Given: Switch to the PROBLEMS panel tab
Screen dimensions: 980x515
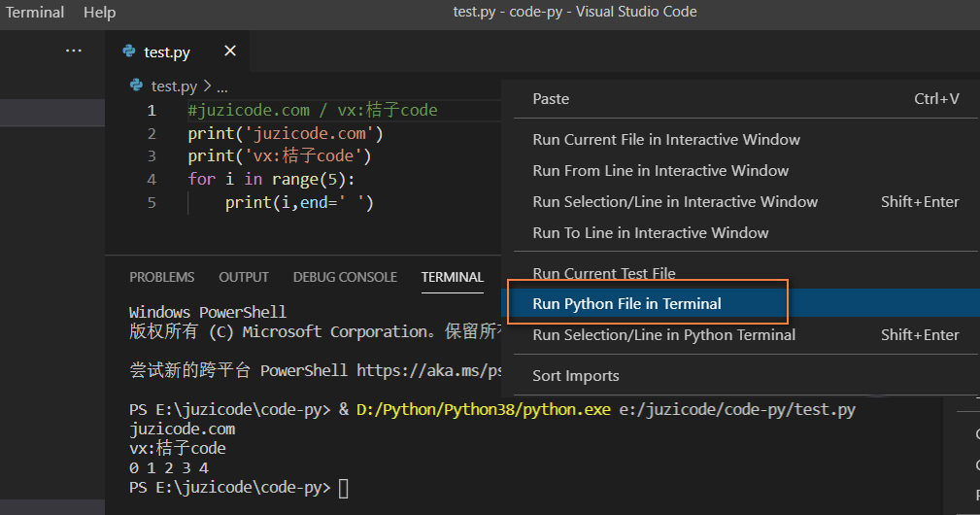Looking at the screenshot, I should point(162,277).
